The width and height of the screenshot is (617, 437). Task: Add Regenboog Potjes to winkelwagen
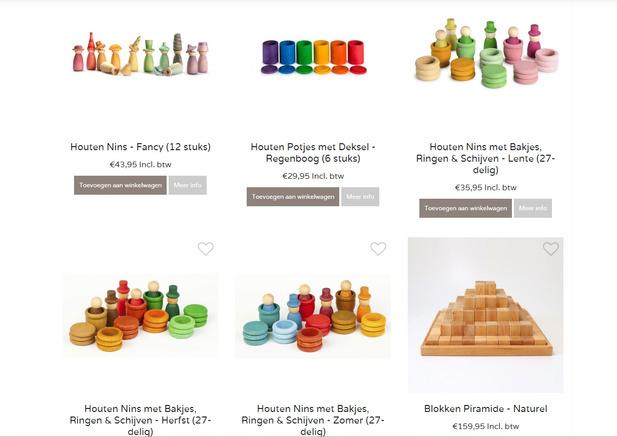coord(293,197)
